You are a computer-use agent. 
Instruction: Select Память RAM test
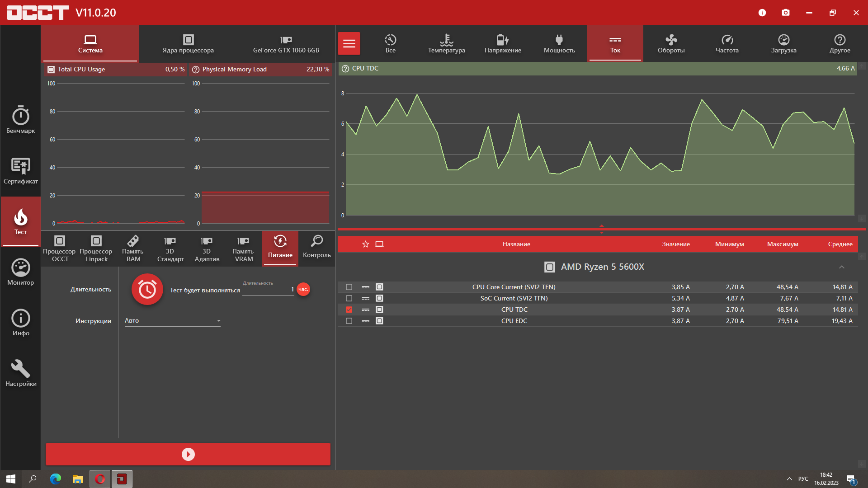(x=133, y=249)
